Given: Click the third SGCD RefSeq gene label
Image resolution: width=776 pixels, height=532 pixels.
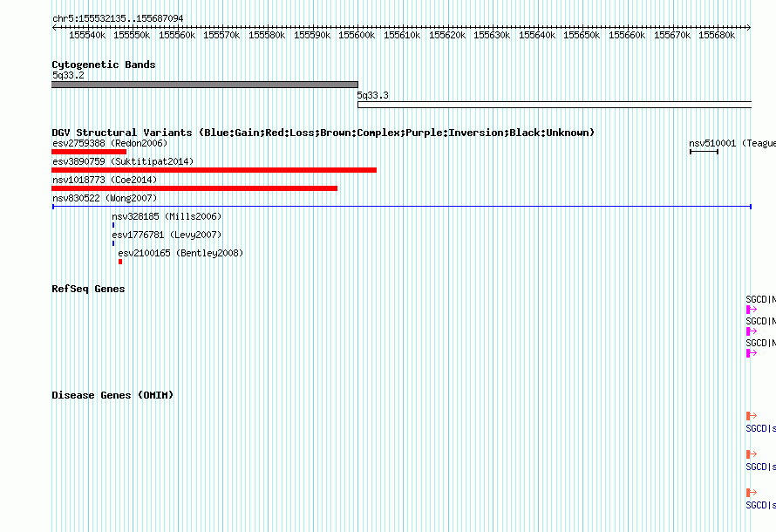Looking at the screenshot, I should (760, 343).
